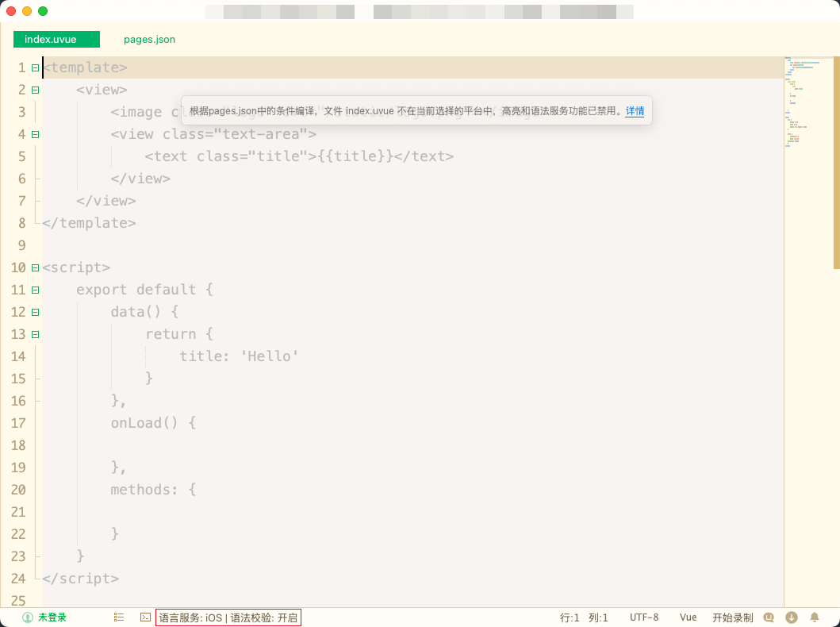Click the onLoad() { code on line 17
This screenshot has height=627, width=840.
[x=154, y=423]
